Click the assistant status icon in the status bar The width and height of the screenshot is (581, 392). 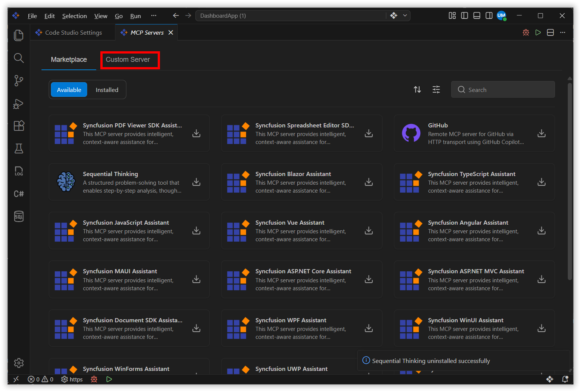(550, 379)
